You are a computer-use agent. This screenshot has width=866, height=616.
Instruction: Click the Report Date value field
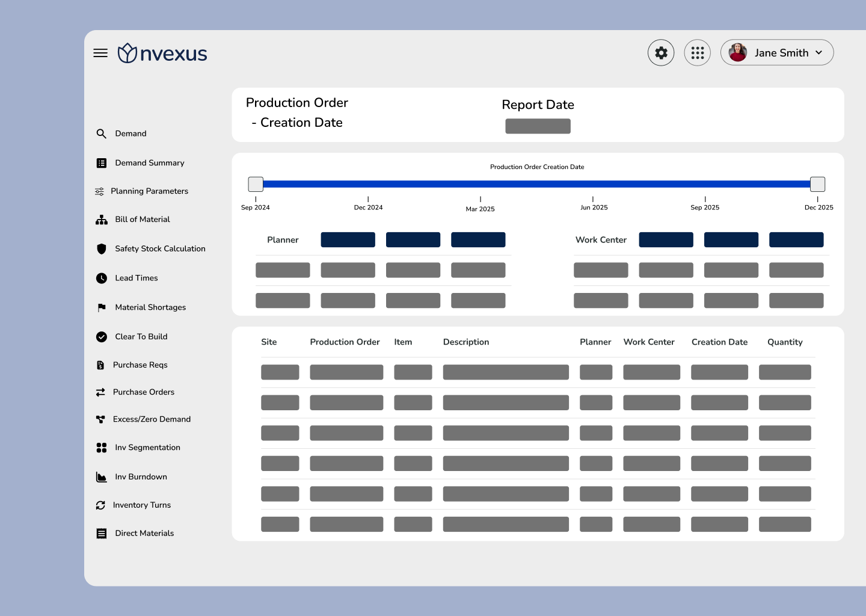tap(538, 126)
